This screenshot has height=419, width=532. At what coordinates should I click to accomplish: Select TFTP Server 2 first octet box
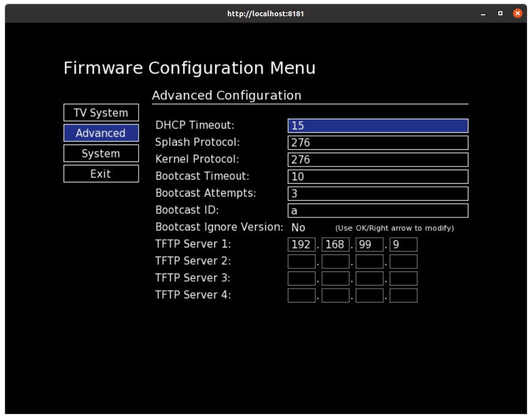pyautogui.click(x=302, y=261)
